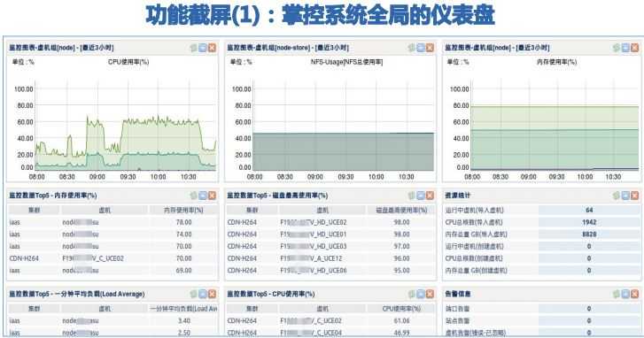
Task: Click the 内存使用率 chart area
Action: click(555, 125)
